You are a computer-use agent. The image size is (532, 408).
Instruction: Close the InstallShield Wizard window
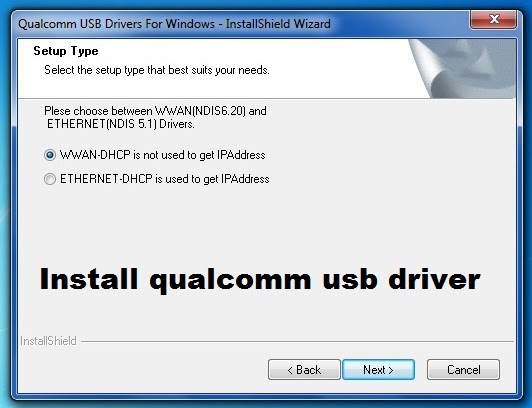494,19
